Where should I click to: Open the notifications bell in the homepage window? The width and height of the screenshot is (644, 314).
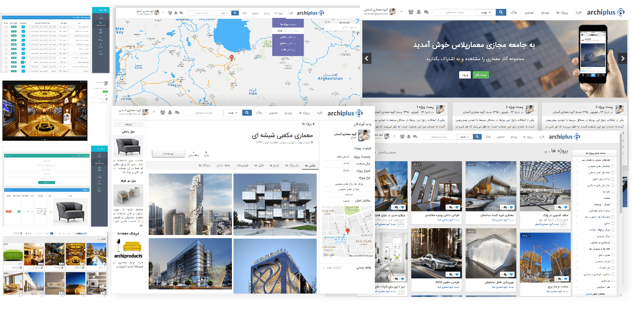418,12
